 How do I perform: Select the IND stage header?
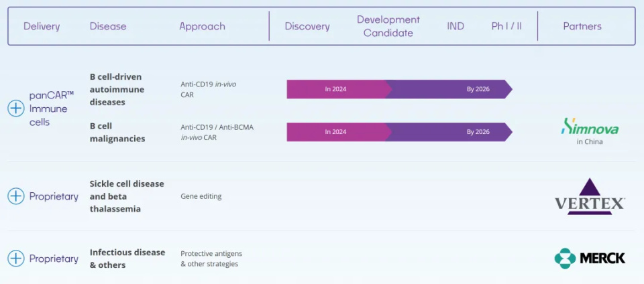pos(455,26)
